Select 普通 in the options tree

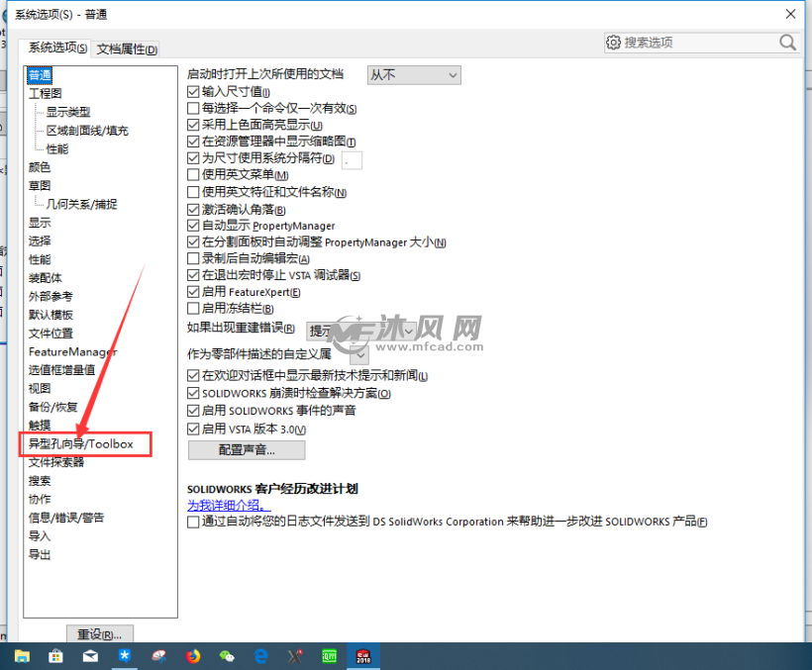pos(40,75)
